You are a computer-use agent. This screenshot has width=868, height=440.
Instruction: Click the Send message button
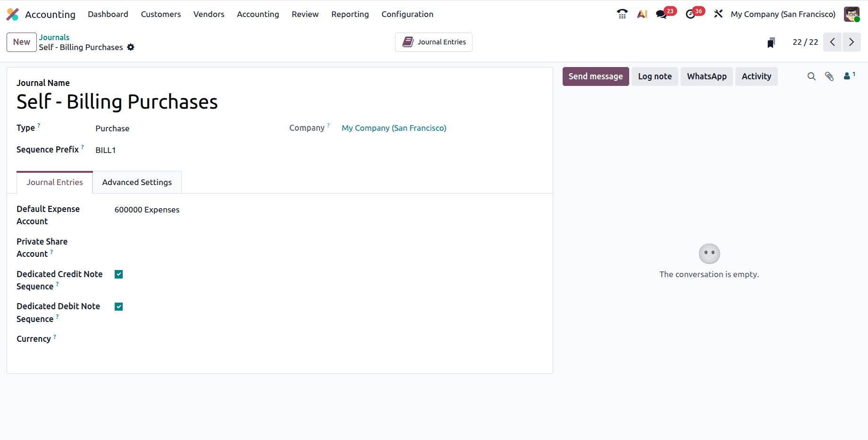pyautogui.click(x=596, y=76)
